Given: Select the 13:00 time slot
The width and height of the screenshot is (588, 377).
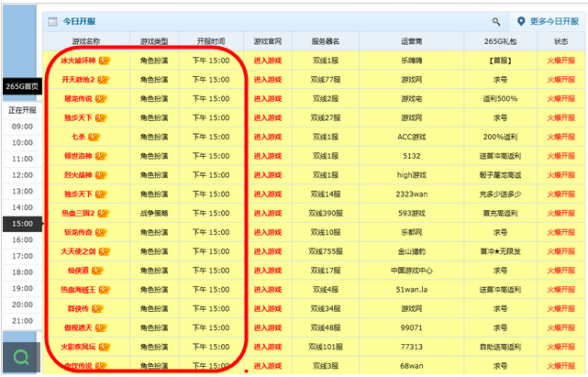Looking at the screenshot, I should (x=23, y=191).
